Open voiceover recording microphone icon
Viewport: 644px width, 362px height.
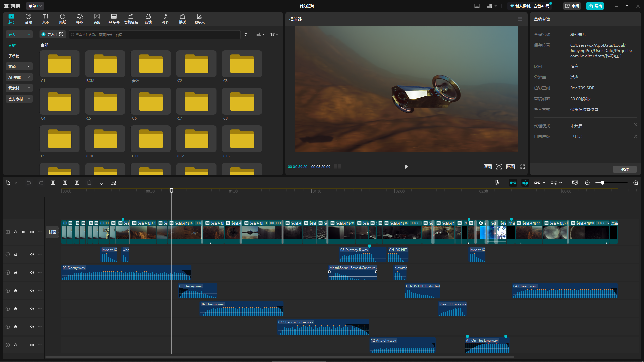click(x=497, y=183)
